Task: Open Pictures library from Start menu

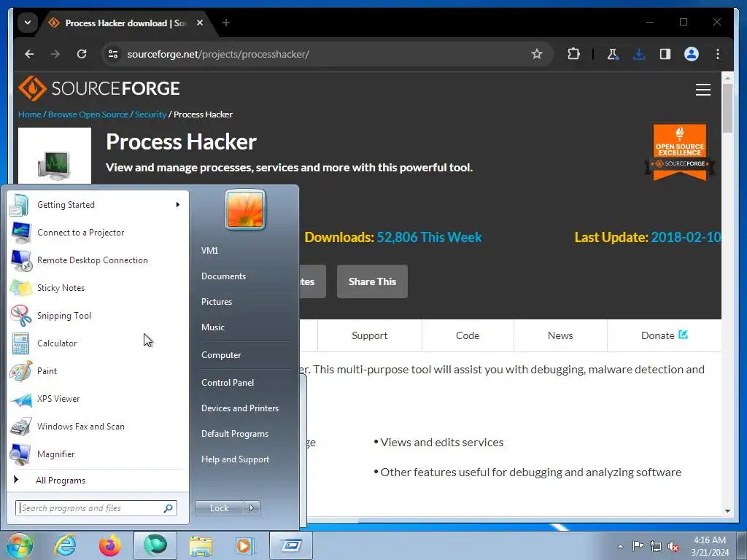Action: click(x=217, y=302)
